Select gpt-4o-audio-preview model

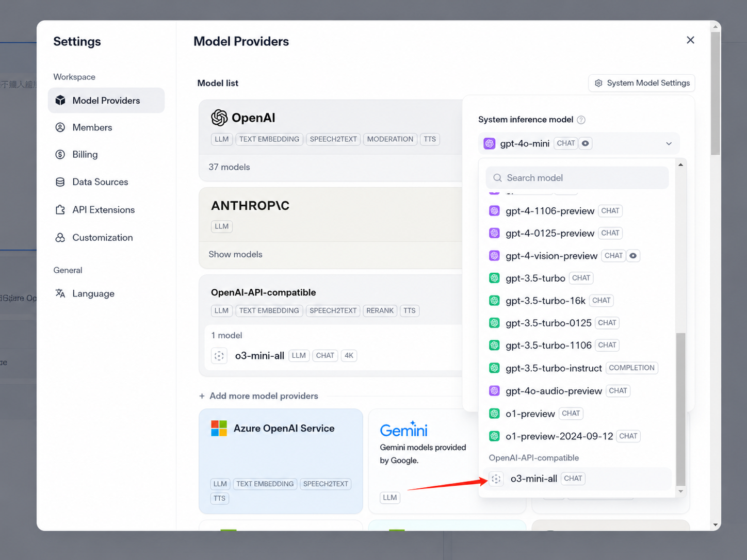[577, 391]
